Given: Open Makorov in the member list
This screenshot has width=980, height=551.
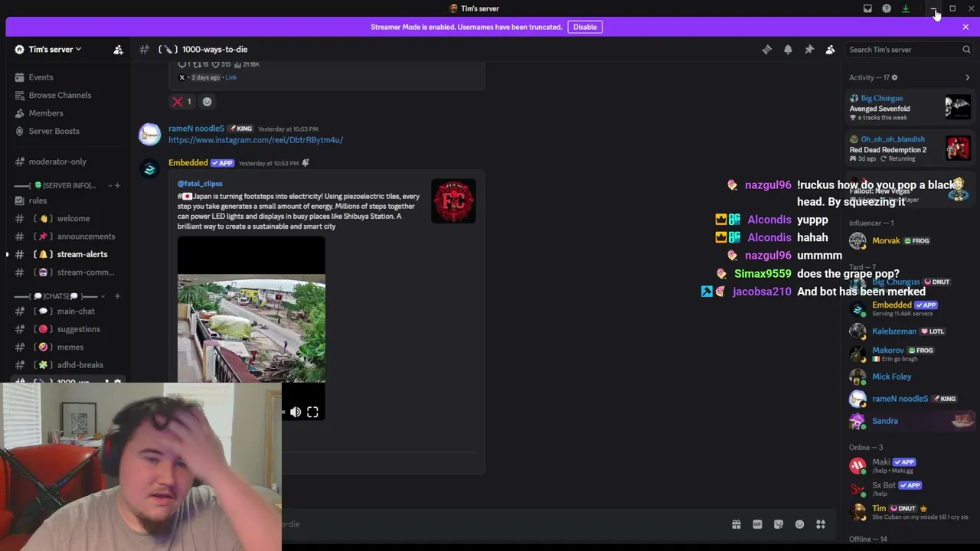Looking at the screenshot, I should coord(910,354).
